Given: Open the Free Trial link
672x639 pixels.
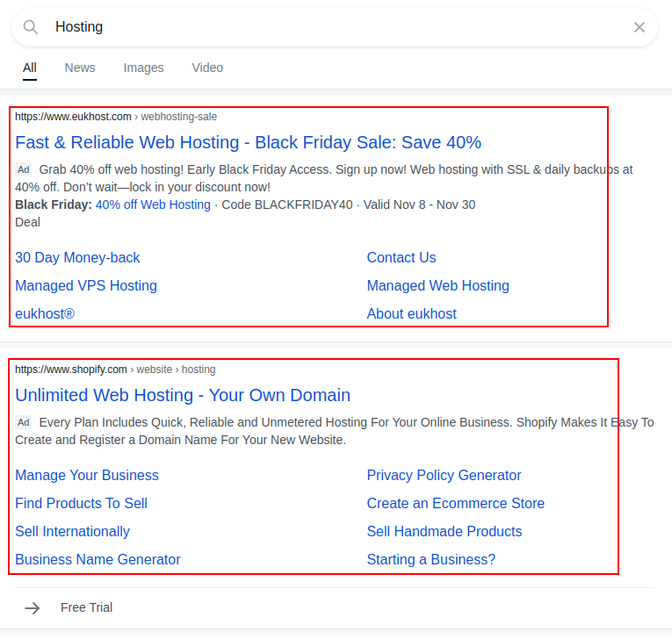Looking at the screenshot, I should click(x=87, y=607).
